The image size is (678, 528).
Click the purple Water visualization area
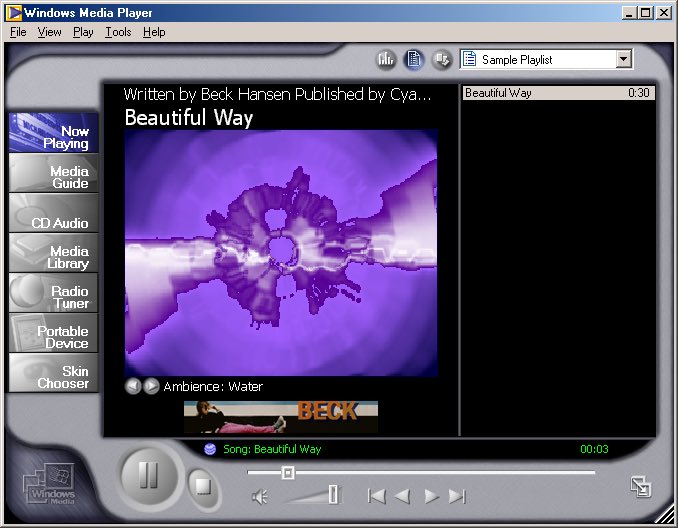click(x=281, y=253)
